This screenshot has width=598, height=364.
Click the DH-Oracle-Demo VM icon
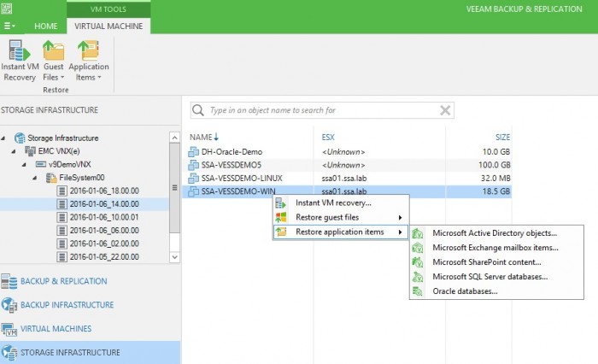pos(193,152)
